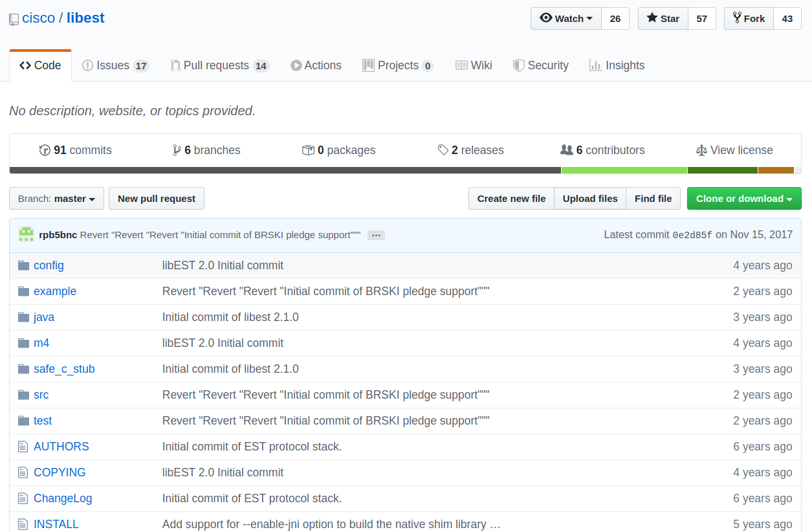Click the branches git icon
Viewport: 812px width, 532px height.
[177, 150]
